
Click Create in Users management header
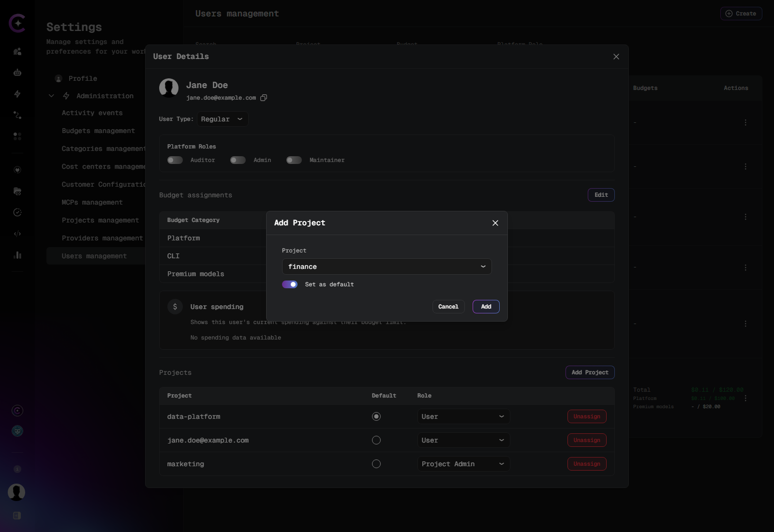tap(741, 14)
